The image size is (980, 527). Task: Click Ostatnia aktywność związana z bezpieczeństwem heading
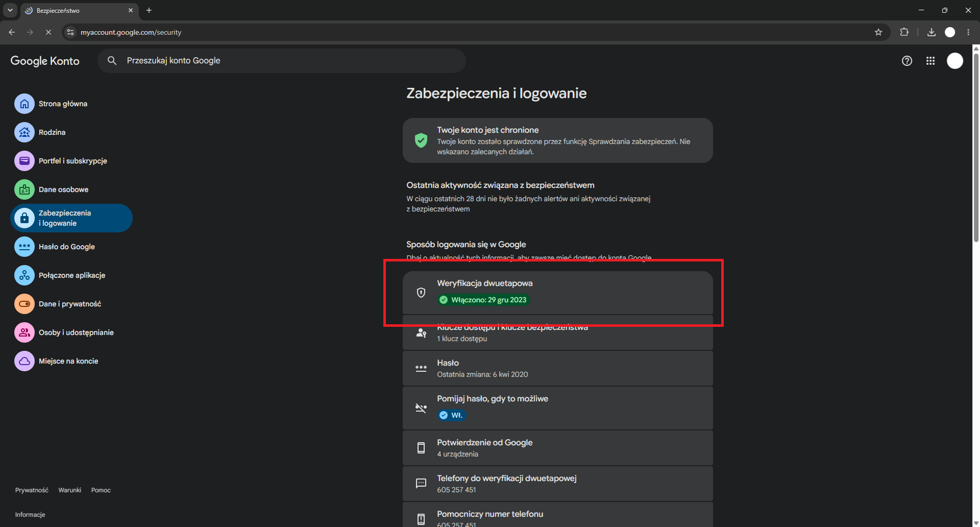(500, 185)
